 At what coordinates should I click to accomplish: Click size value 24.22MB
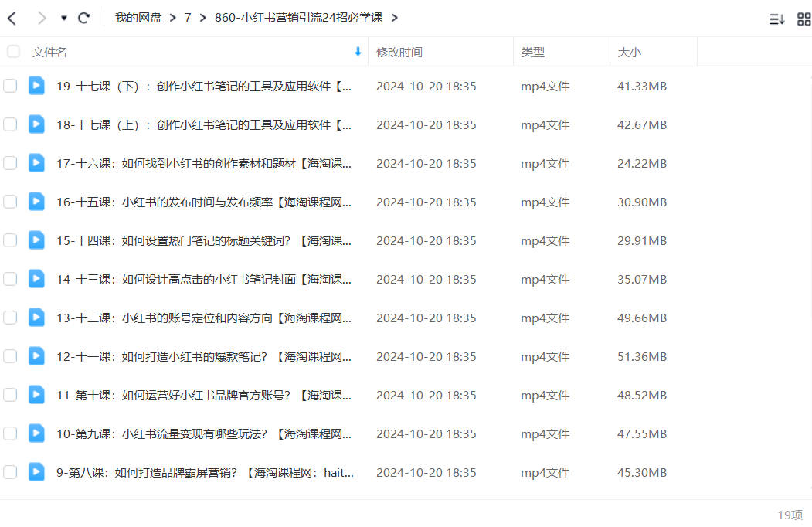coord(642,164)
